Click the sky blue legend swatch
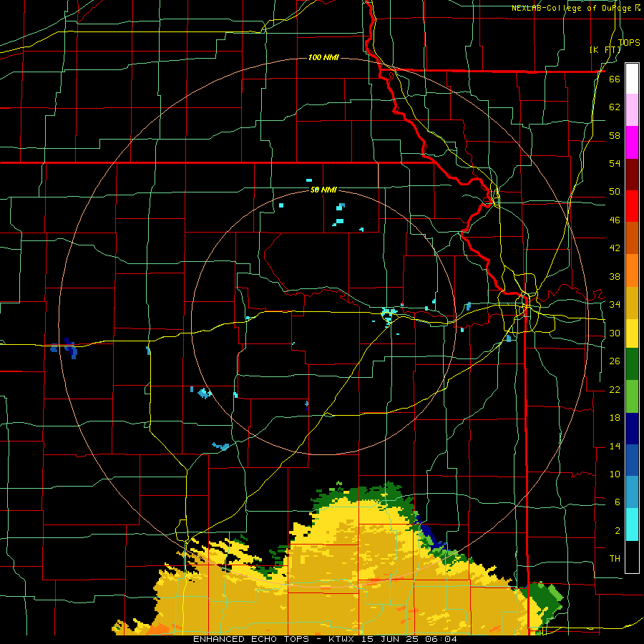This screenshot has height=644, width=644. pos(632,492)
